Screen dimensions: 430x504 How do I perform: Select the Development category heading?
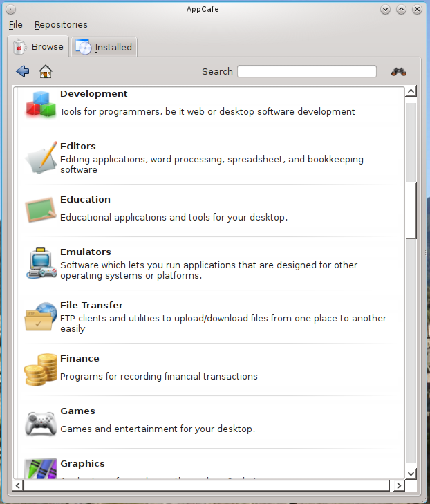coord(94,93)
